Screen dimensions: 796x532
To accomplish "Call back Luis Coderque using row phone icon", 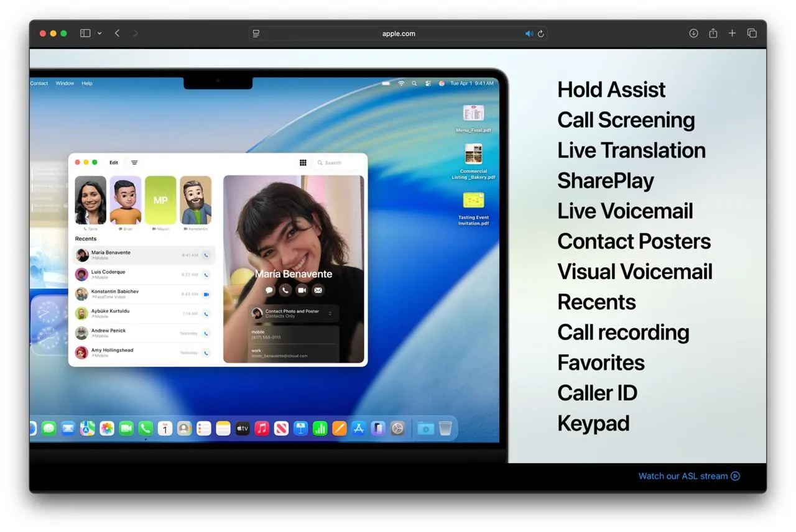I will tap(206, 275).
